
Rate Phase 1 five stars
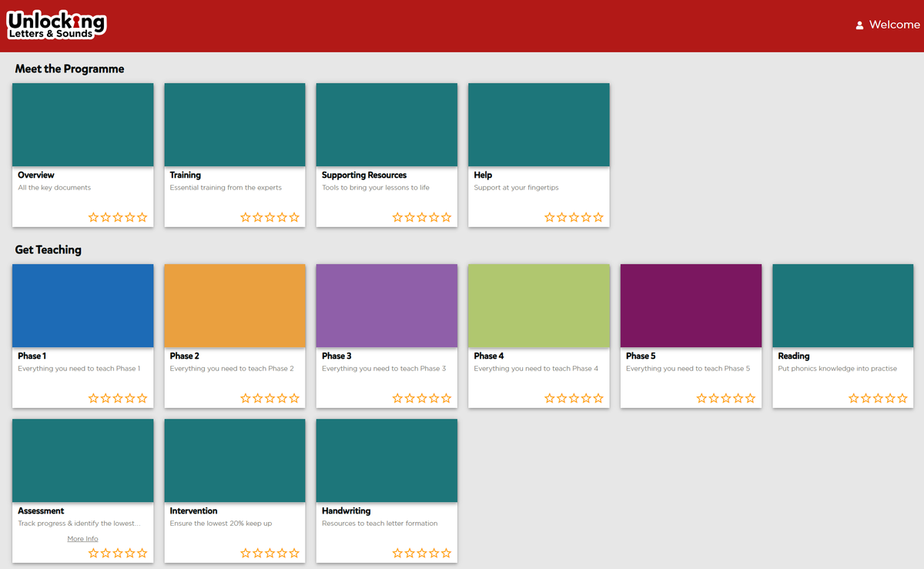tap(142, 399)
